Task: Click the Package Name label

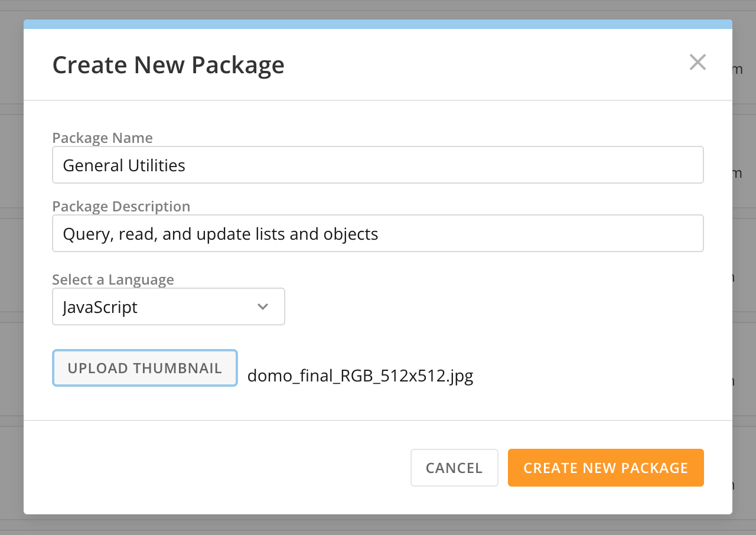Action: [x=102, y=138]
